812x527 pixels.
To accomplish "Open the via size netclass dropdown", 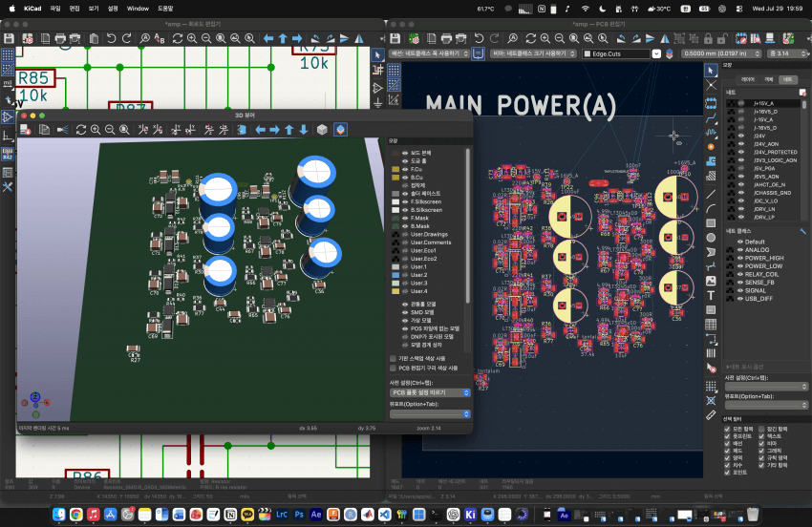I will click(x=533, y=53).
